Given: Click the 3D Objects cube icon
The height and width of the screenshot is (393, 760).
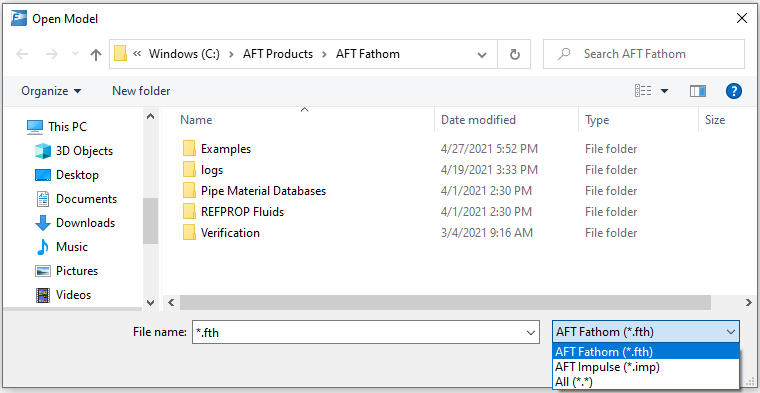Looking at the screenshot, I should [43, 151].
